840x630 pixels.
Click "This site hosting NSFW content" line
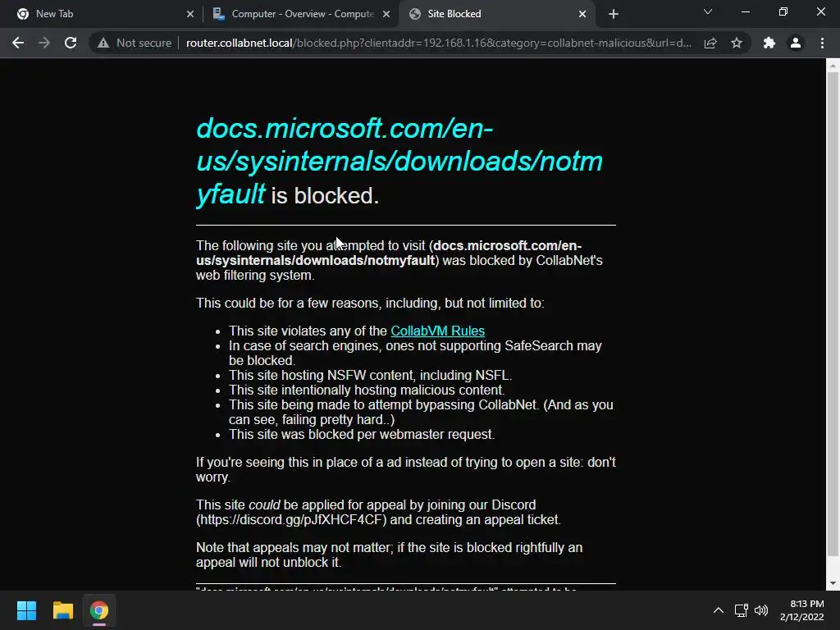point(370,376)
